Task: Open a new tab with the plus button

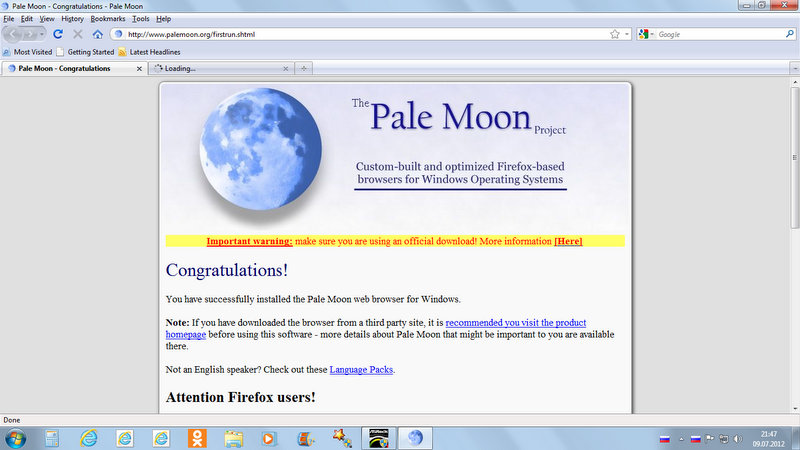Action: 304,68
